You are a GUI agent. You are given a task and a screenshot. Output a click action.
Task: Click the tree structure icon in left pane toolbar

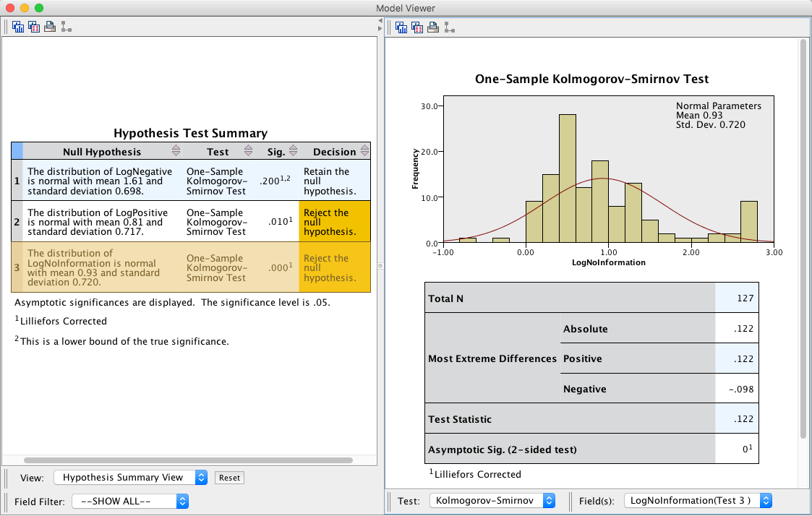pyautogui.click(x=66, y=27)
